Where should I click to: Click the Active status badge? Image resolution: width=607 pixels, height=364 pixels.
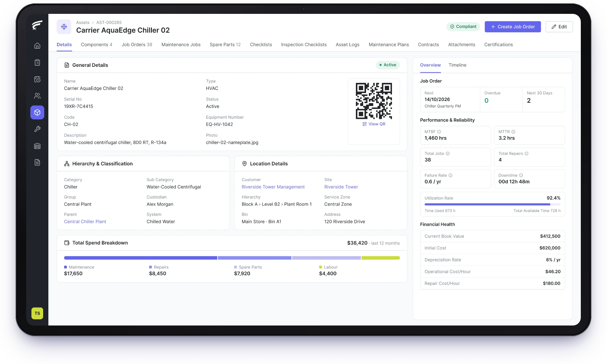coord(388,65)
